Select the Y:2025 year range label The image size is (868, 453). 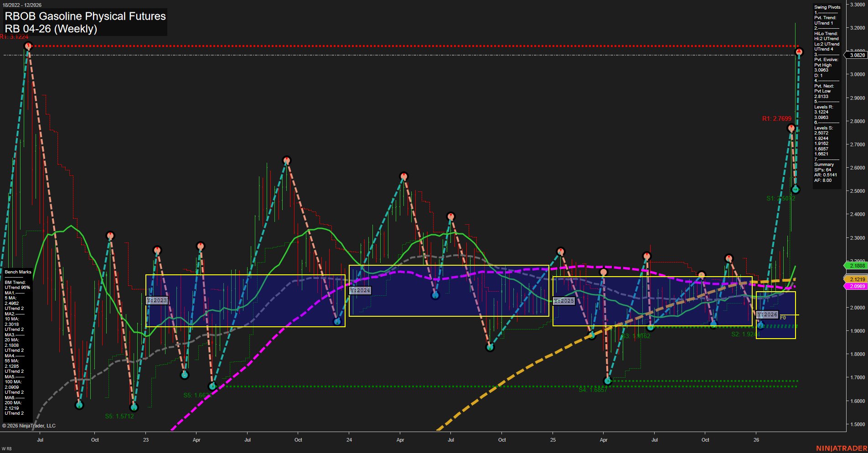[x=564, y=300]
